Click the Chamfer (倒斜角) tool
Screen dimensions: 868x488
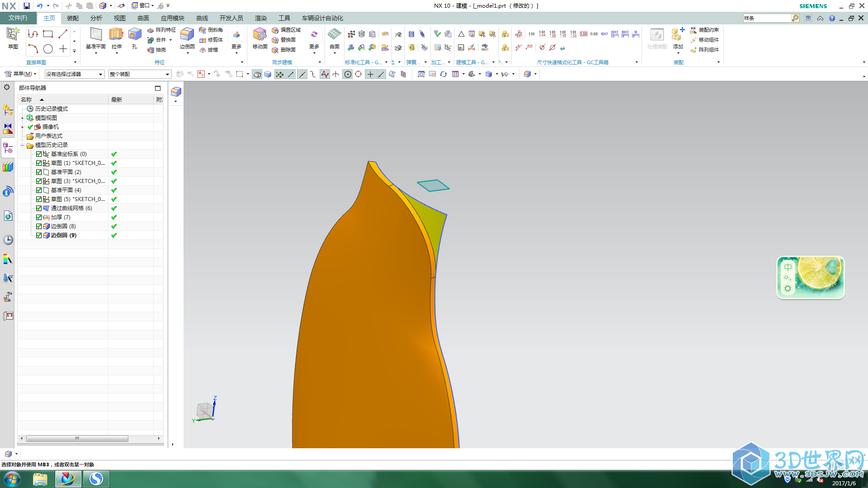click(211, 30)
